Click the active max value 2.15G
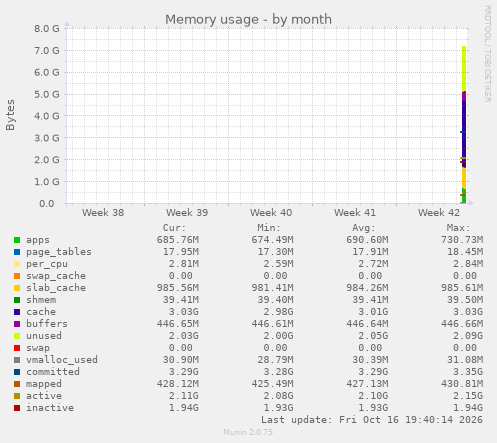The height and width of the screenshot is (443, 497). pyautogui.click(x=468, y=396)
